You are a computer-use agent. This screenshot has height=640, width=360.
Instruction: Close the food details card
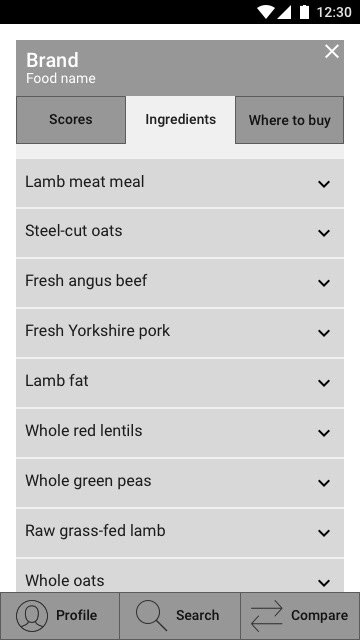click(332, 51)
